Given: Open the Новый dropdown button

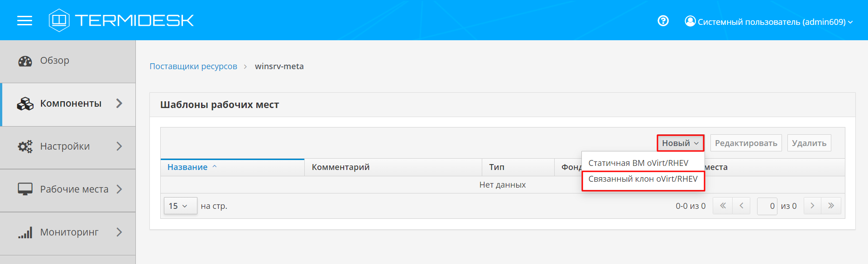Looking at the screenshot, I should tap(681, 143).
